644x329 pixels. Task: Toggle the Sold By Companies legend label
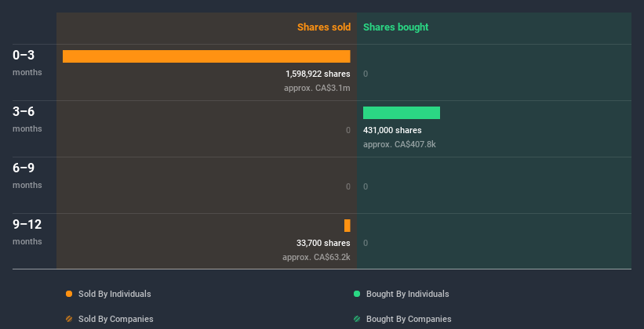pyautogui.click(x=115, y=319)
